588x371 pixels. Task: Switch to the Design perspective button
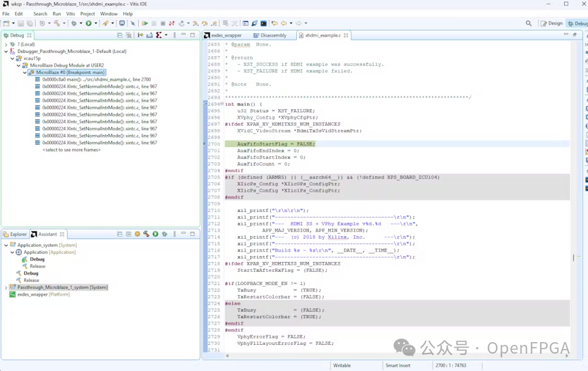pyautogui.click(x=552, y=23)
